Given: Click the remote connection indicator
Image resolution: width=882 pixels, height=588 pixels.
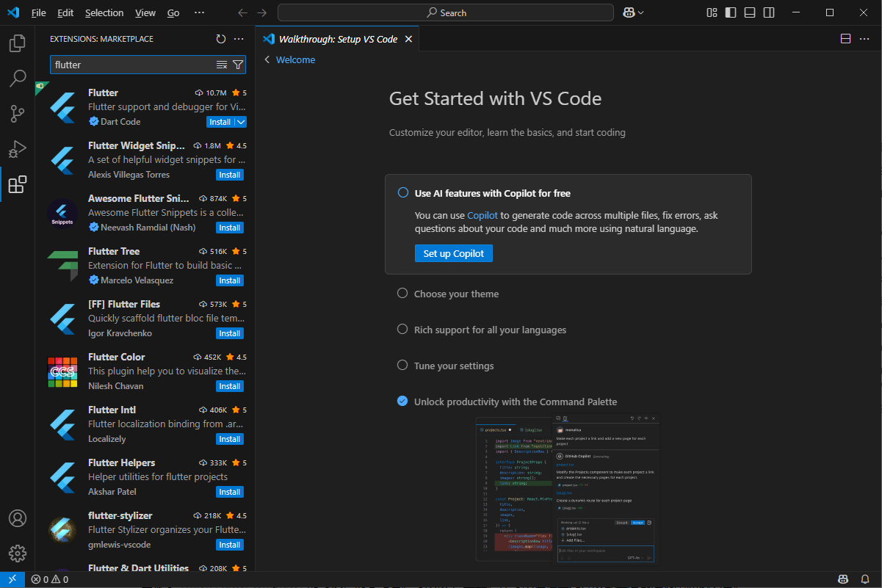Looking at the screenshot, I should (x=12, y=579).
